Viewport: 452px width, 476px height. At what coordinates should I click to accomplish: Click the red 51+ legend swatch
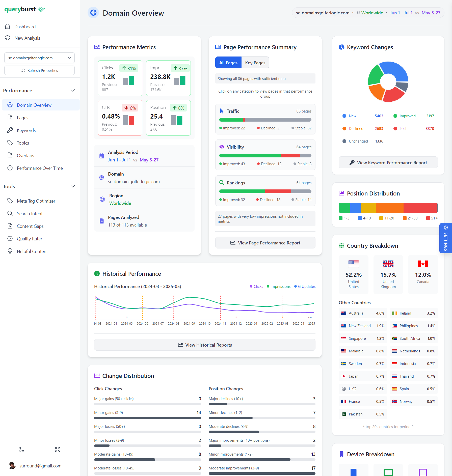pyautogui.click(x=428, y=218)
